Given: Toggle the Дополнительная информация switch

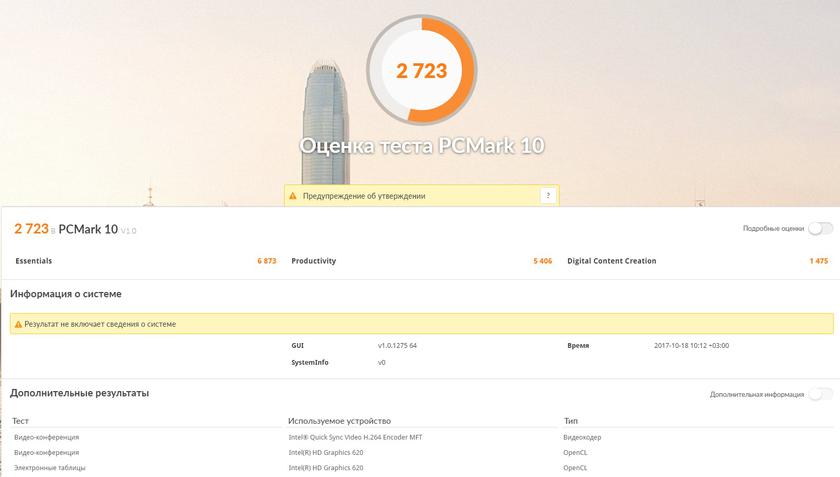Looking at the screenshot, I should [x=820, y=394].
